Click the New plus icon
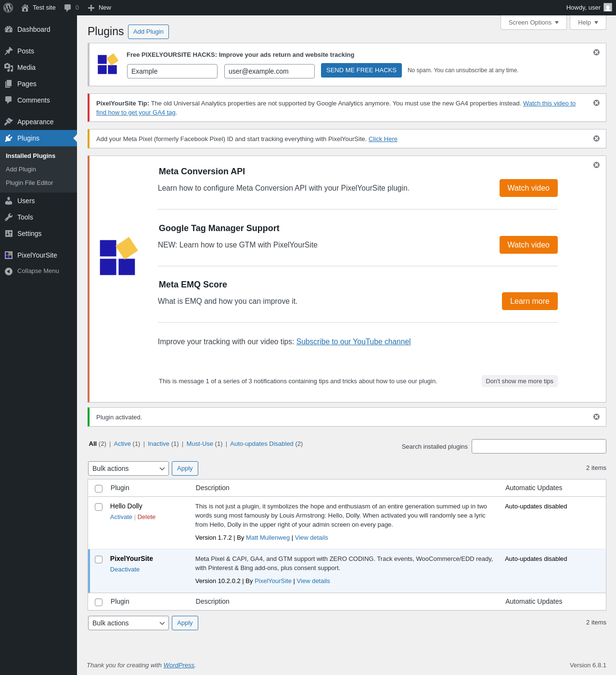The image size is (616, 675). (x=91, y=8)
